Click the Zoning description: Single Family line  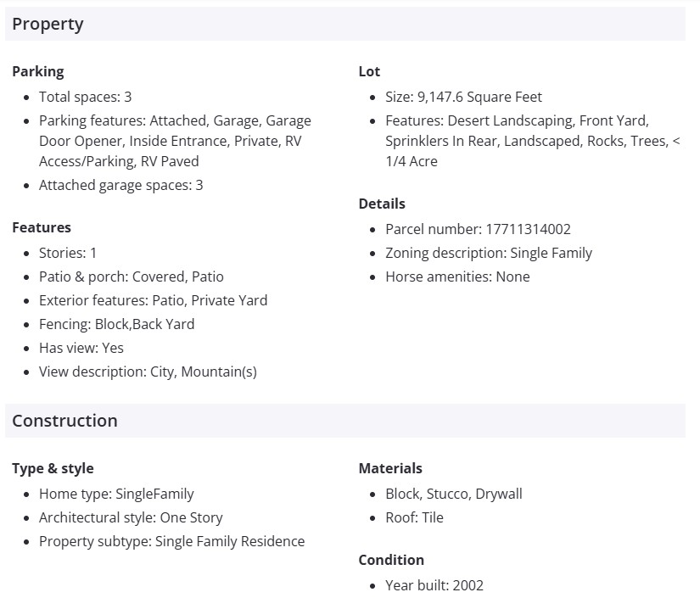click(489, 253)
